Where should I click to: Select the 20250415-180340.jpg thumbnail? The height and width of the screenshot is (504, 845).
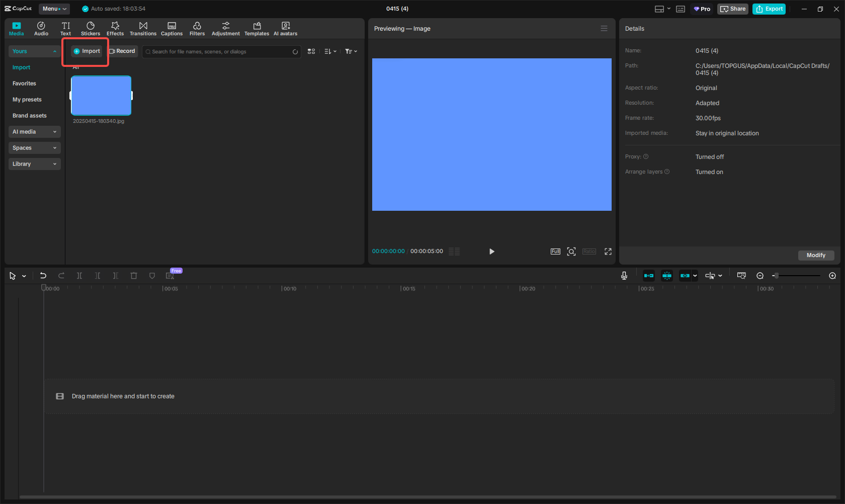point(101,95)
